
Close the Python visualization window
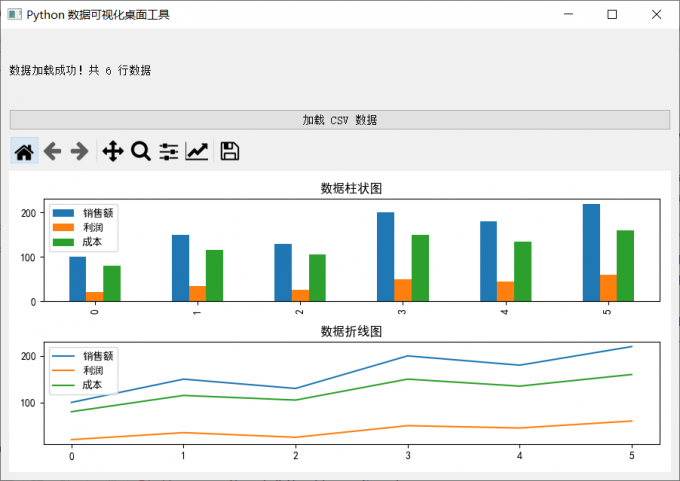tap(656, 14)
